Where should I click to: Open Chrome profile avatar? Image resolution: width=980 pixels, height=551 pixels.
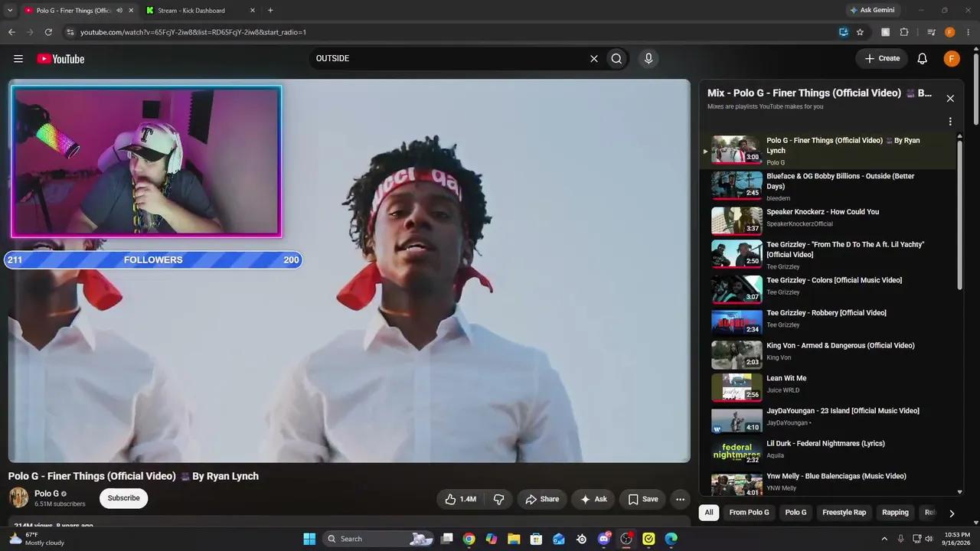tap(949, 32)
